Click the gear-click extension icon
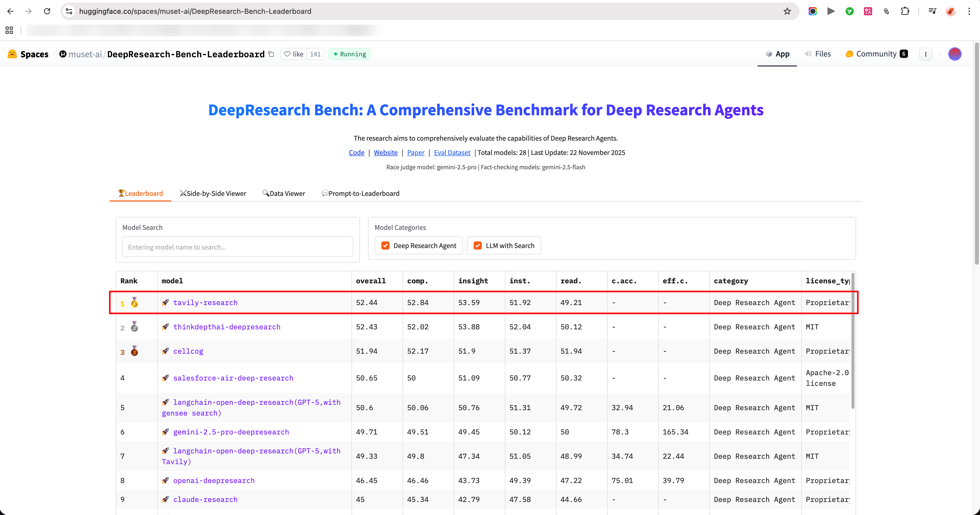The image size is (980, 515). [x=886, y=12]
